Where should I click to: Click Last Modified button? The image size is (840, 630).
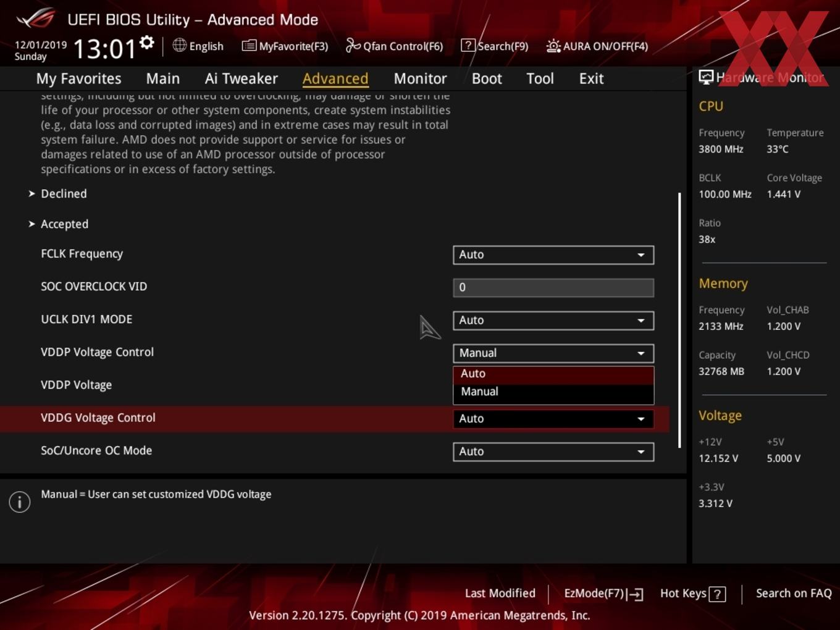coord(500,593)
